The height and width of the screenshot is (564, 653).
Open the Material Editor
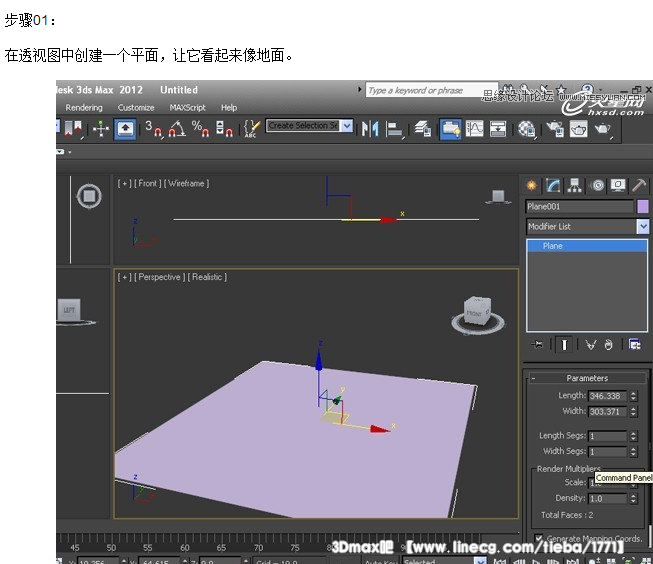[527, 129]
